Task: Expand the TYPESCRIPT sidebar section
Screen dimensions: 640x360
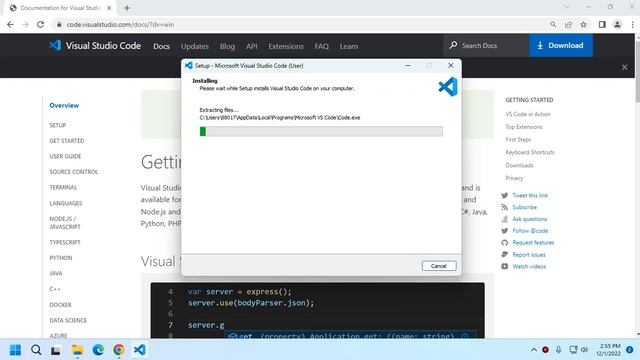Action: tap(65, 242)
